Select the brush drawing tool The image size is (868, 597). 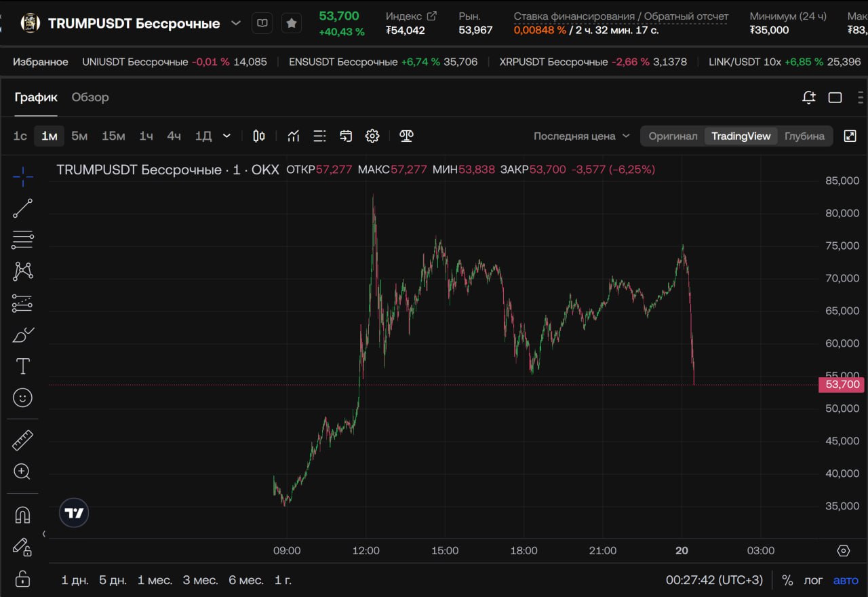(22, 334)
